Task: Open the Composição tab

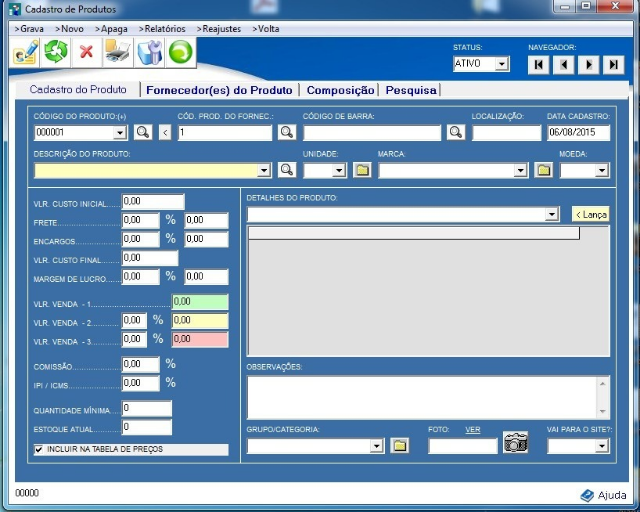Action: 340,90
